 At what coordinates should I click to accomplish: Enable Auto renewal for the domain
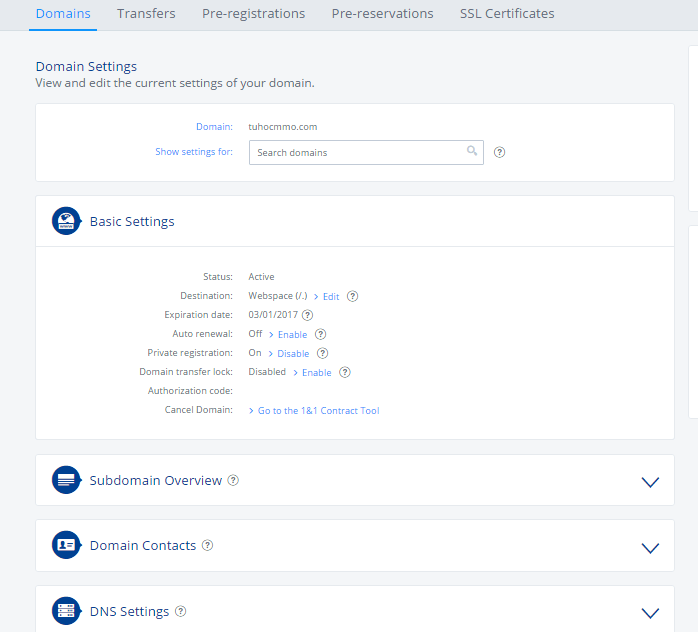coord(292,335)
